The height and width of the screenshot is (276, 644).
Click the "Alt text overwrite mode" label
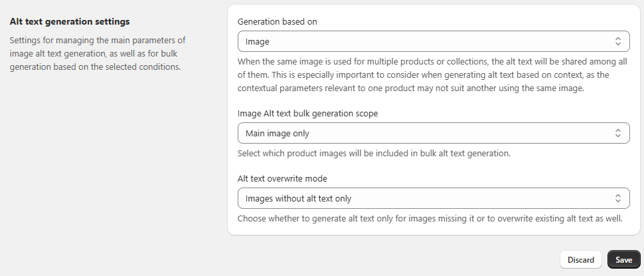point(282,178)
